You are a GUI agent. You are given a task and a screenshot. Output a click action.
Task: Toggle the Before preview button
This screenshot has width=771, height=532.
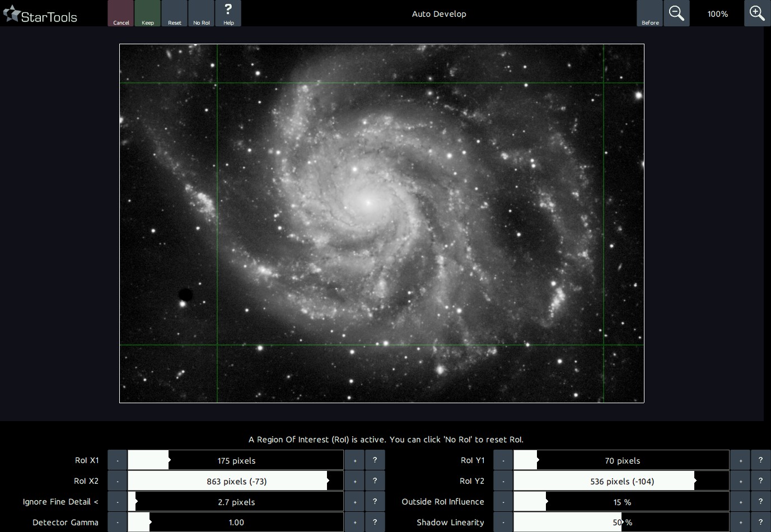coord(650,13)
